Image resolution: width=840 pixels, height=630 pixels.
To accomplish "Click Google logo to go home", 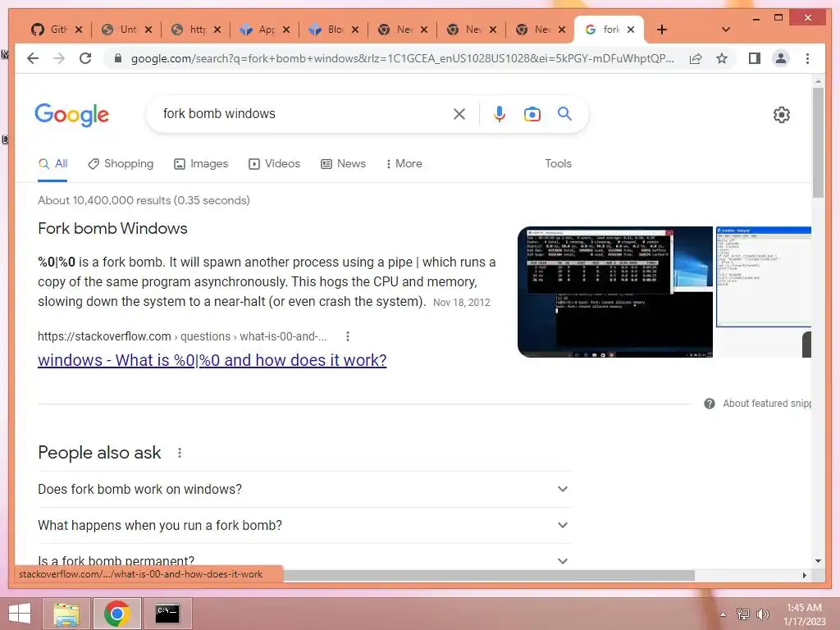I will (x=72, y=115).
